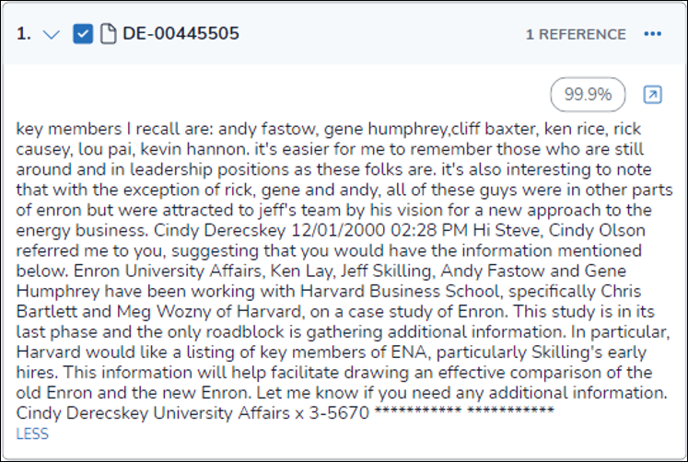Open the three-dot more options menu
The width and height of the screenshot is (688, 462).
[x=653, y=34]
